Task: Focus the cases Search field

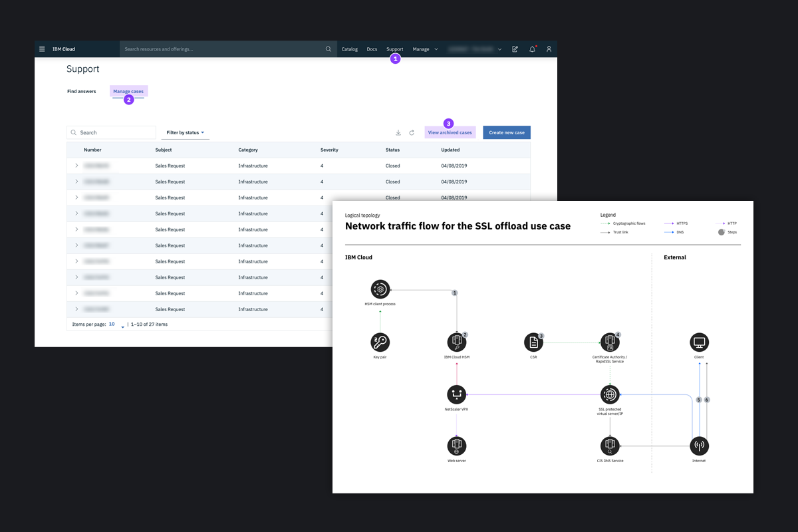Action: click(x=111, y=132)
